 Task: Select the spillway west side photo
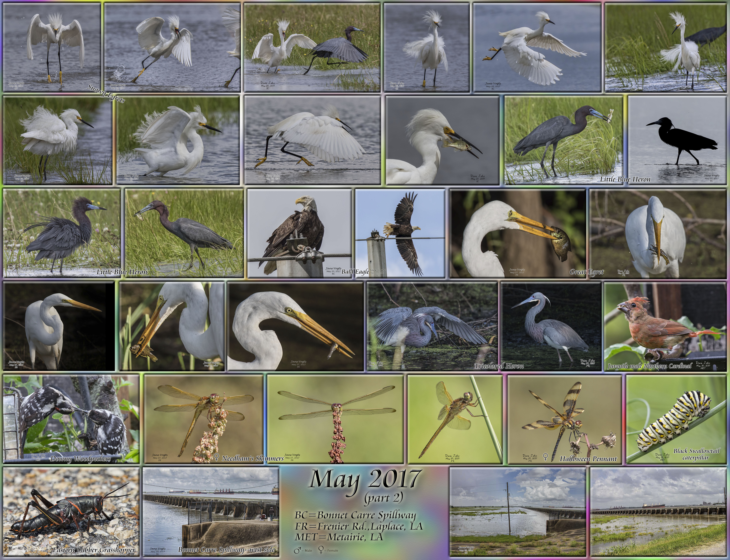(x=210, y=512)
